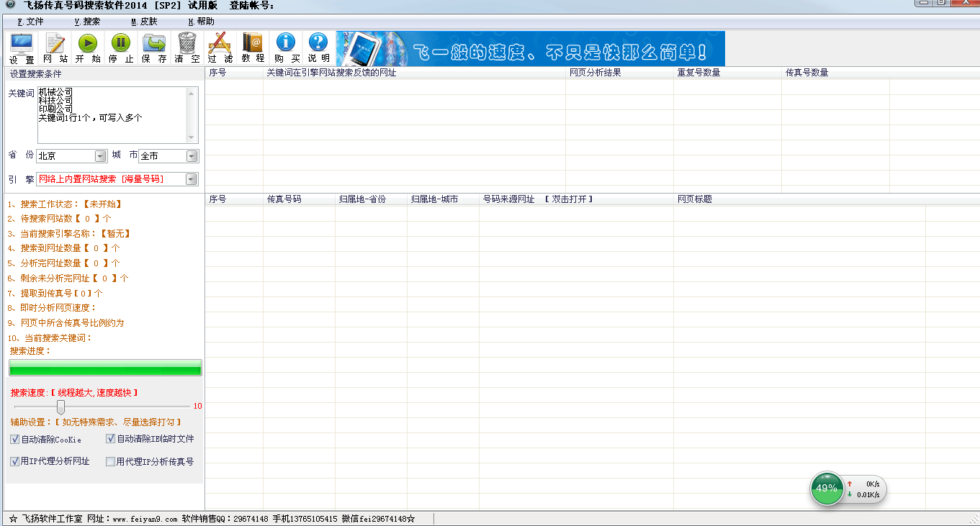This screenshot has width=980, height=526.
Task: Open the 过滤 (Filter) tool
Action: click(x=220, y=48)
